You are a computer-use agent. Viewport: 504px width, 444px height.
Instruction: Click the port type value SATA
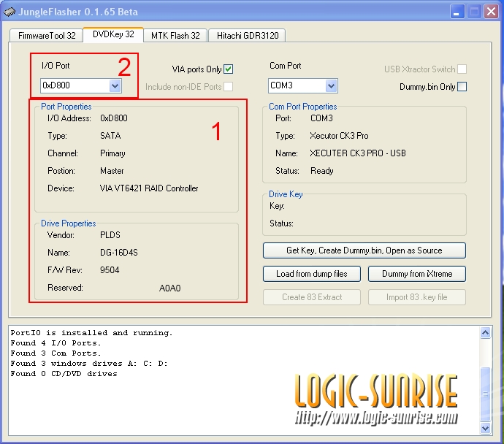coord(110,136)
